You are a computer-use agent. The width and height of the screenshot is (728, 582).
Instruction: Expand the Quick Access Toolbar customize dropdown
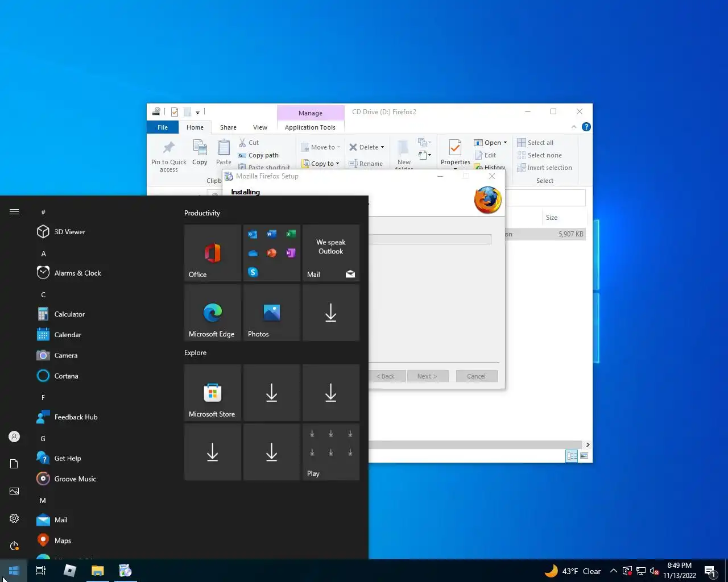click(x=198, y=112)
